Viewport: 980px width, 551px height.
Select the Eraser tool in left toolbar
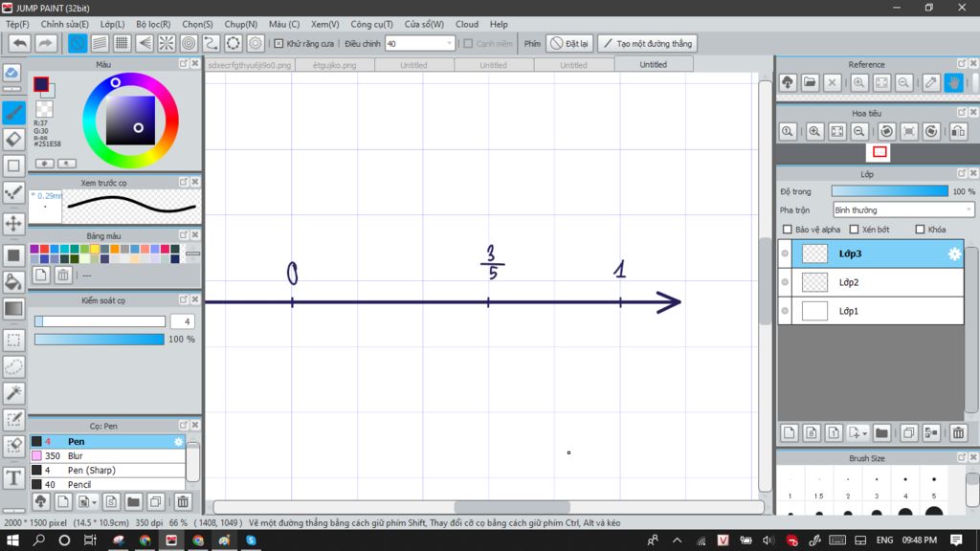pos(13,139)
